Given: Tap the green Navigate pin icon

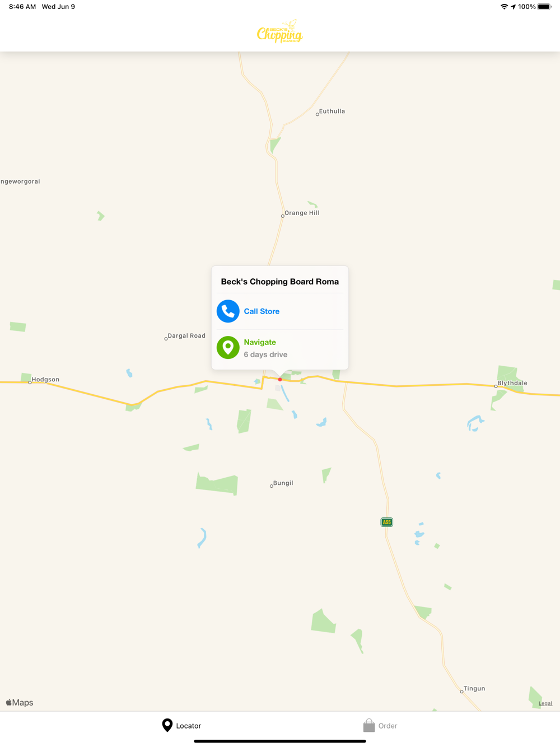Looking at the screenshot, I should pyautogui.click(x=228, y=348).
